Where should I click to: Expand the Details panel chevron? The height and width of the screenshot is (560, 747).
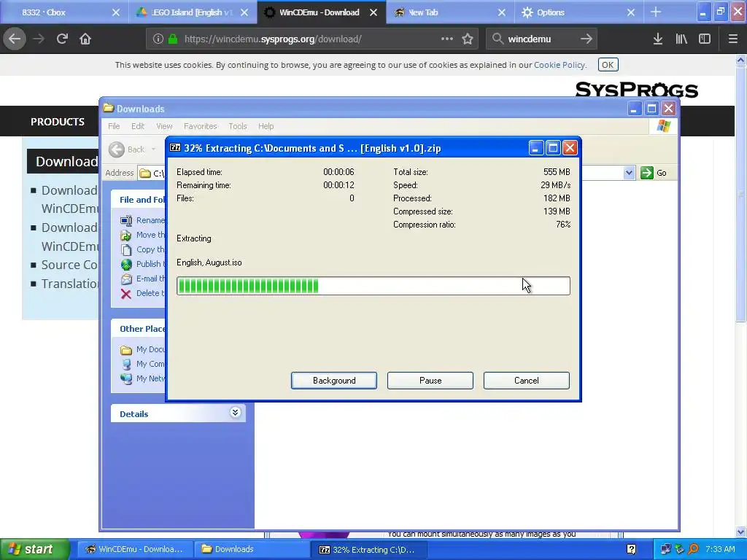[x=235, y=413]
